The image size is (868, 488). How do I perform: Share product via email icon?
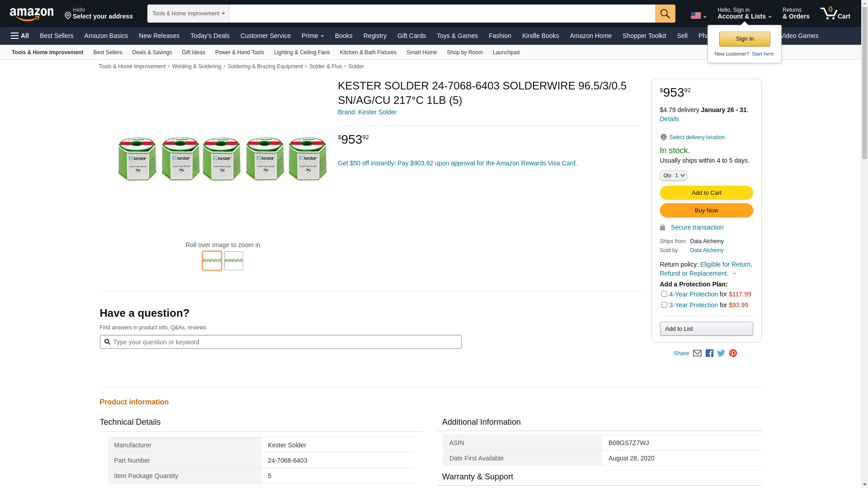(x=697, y=353)
